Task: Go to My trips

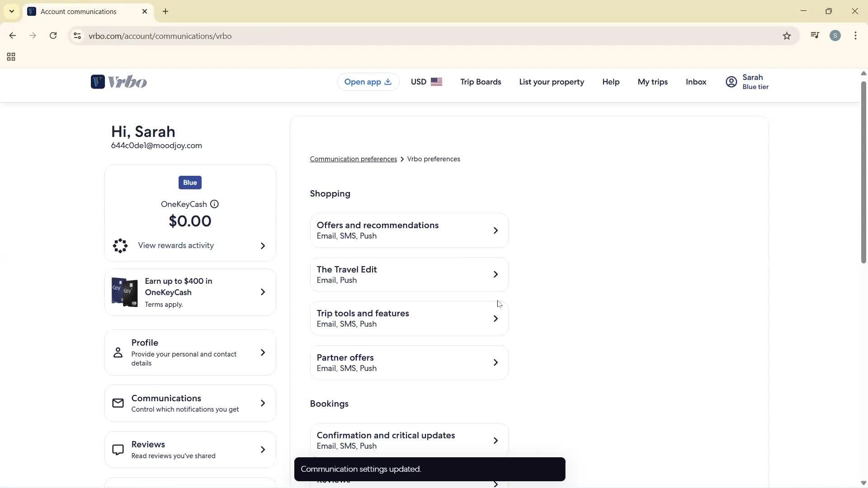Action: click(x=652, y=82)
